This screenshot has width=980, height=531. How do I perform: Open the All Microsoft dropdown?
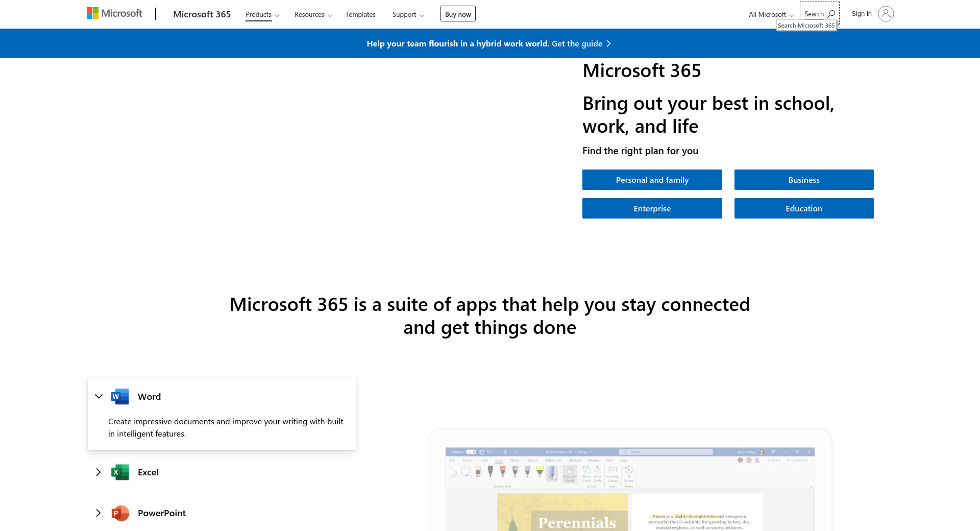coord(771,14)
